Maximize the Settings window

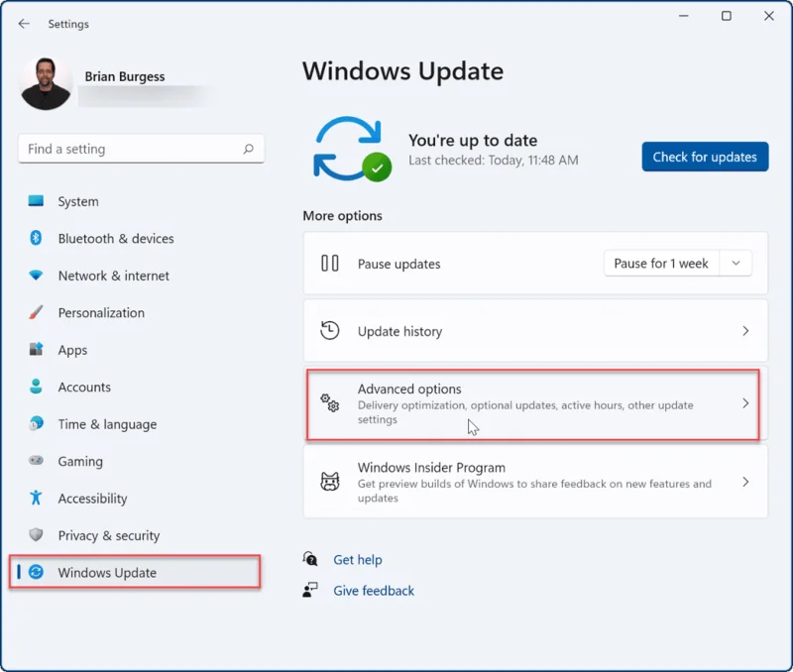727,16
